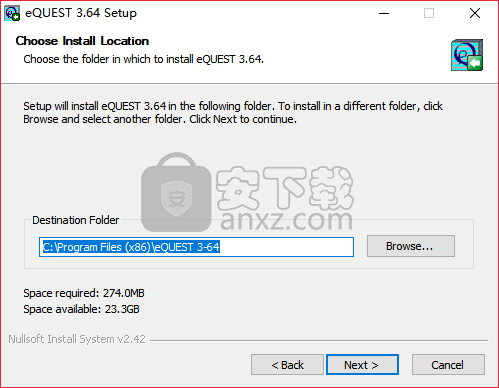The image size is (499, 388).
Task: Click the Destination Folder group label
Action: point(76,220)
